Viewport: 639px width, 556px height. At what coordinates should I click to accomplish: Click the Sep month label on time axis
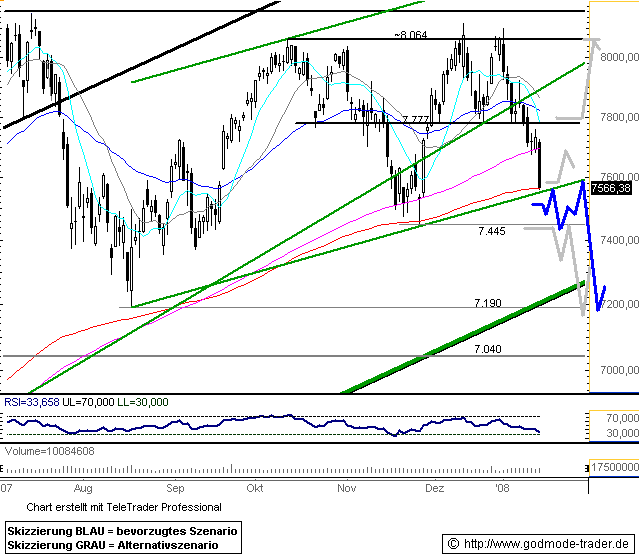pyautogui.click(x=175, y=488)
